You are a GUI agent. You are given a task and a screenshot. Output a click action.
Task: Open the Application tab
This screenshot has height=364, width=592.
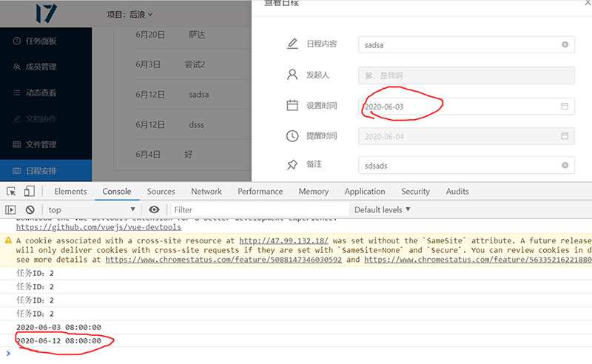[x=365, y=192]
